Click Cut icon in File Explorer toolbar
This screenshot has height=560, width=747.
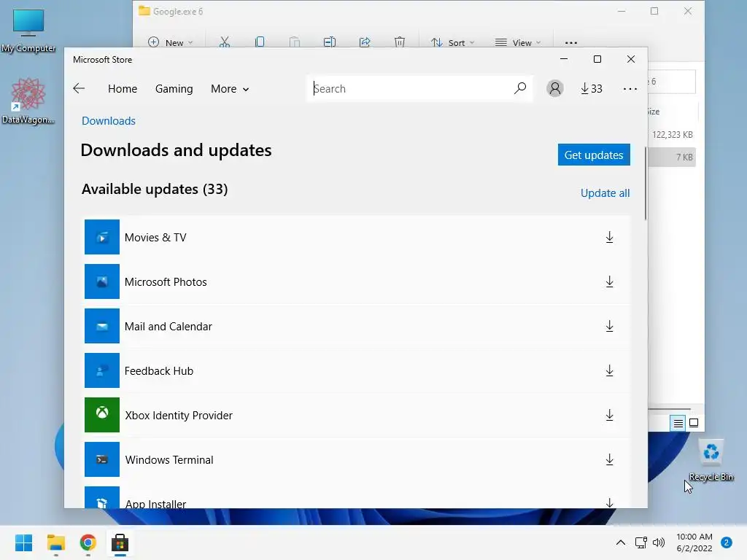click(225, 42)
